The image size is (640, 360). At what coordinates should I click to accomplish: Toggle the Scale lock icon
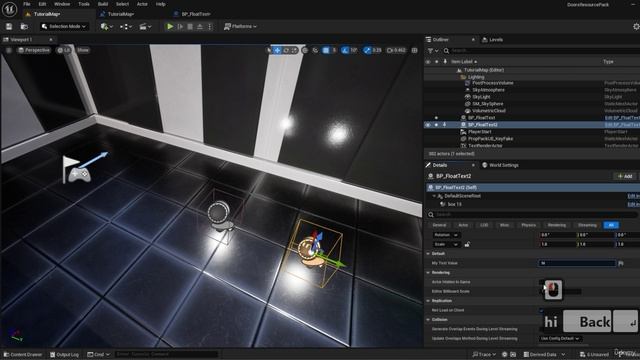(x=467, y=244)
